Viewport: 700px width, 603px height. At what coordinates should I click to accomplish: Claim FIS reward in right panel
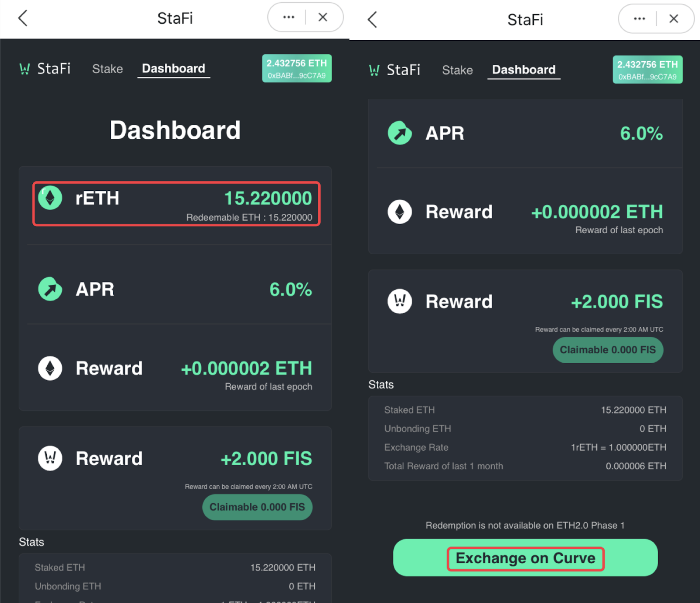tap(608, 350)
